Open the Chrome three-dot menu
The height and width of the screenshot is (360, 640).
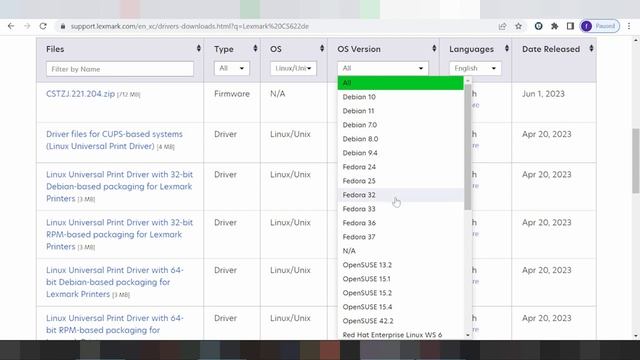tap(629, 26)
